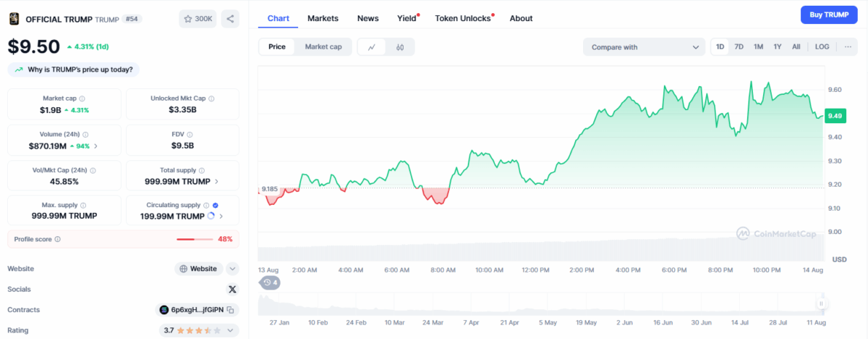Select the Market cap view toggle

click(323, 47)
